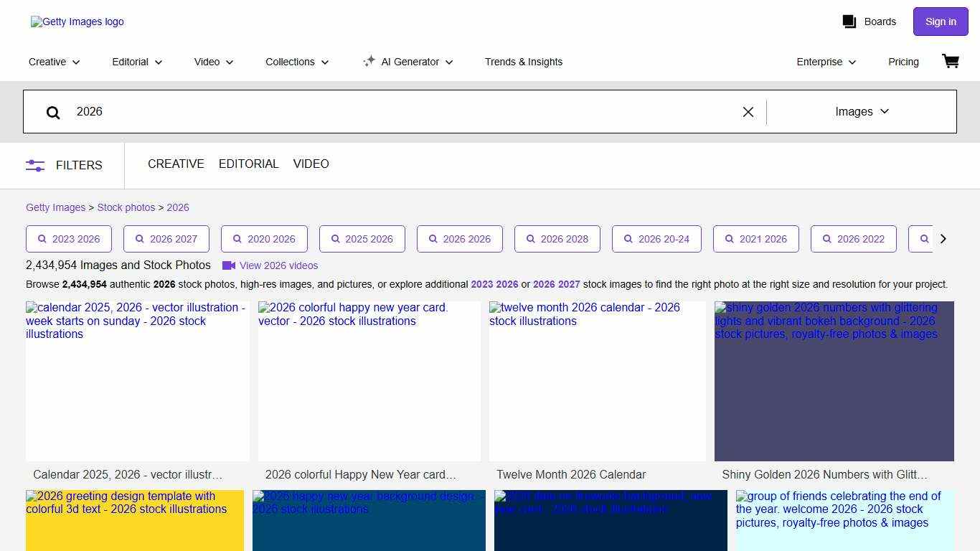Open the shopping cart icon
The image size is (980, 551).
point(951,62)
